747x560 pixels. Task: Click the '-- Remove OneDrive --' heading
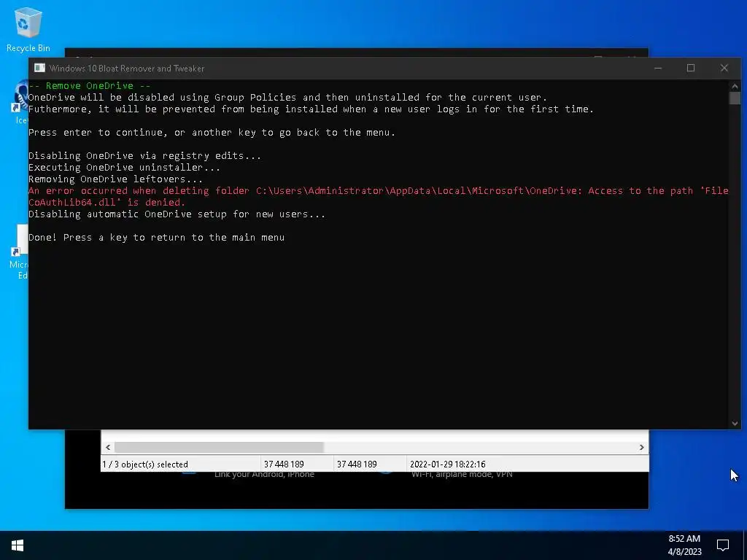[90, 86]
